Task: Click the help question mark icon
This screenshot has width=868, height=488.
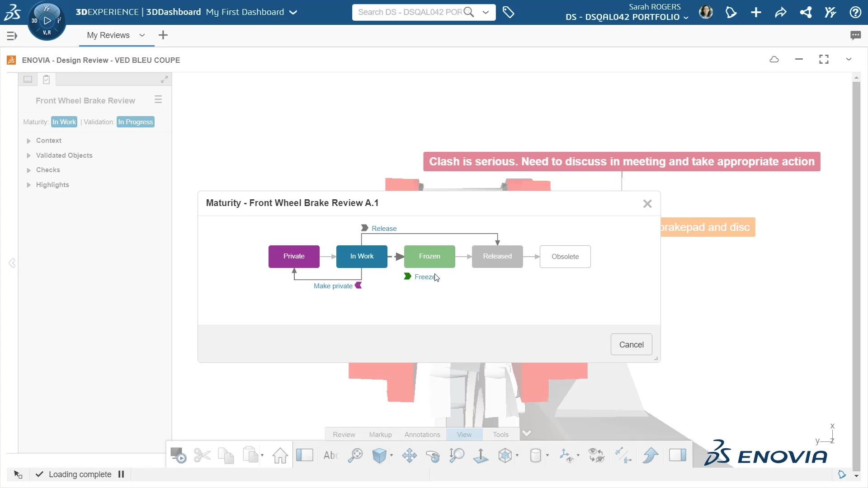Action: tap(855, 12)
